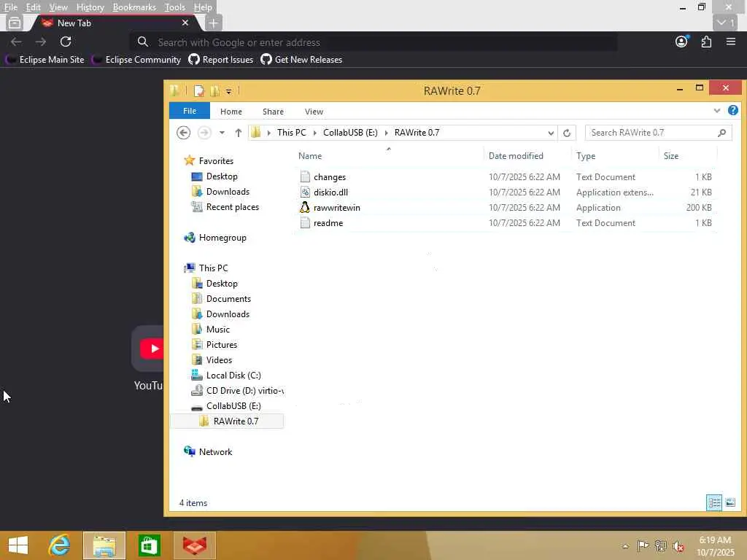Sort by Size column header
Image resolution: width=747 pixels, height=560 pixels.
(688, 156)
